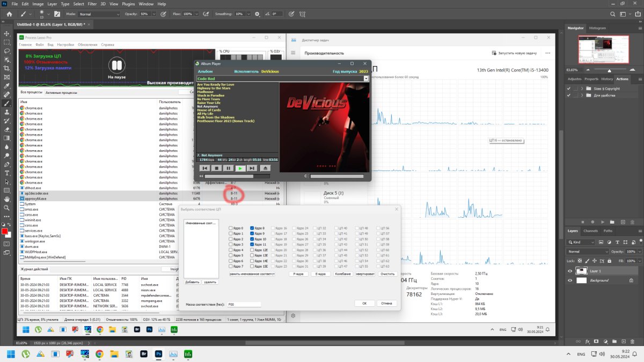Select the Pen tool
The image size is (644, 362).
[x=7, y=164]
